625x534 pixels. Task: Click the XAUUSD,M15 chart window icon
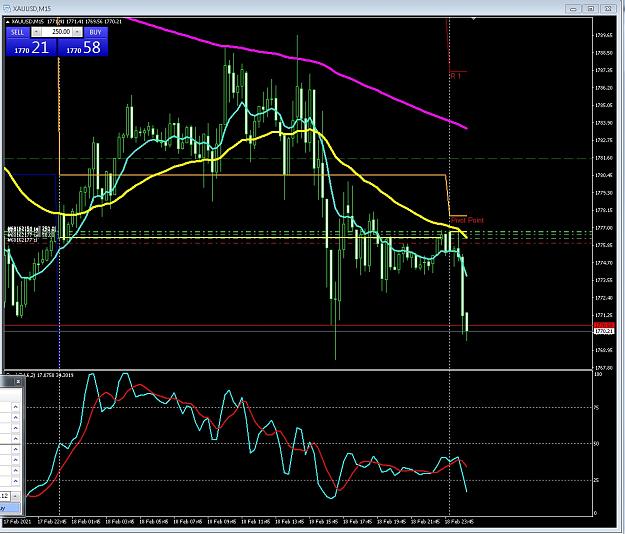[x=7, y=8]
